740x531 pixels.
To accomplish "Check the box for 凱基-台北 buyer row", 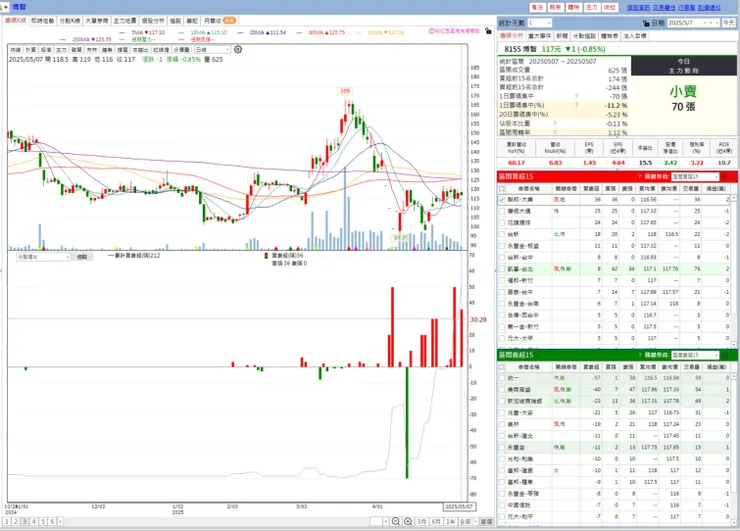I will click(502, 269).
